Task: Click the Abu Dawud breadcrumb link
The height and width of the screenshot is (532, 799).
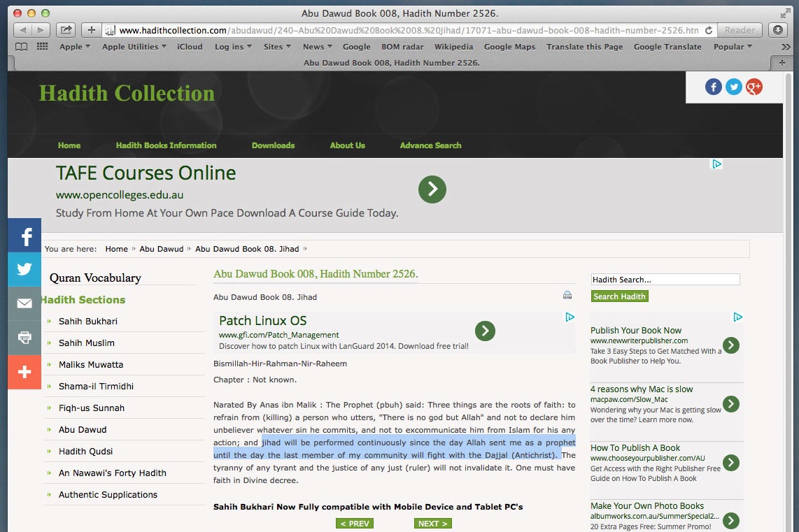Action: [162, 249]
